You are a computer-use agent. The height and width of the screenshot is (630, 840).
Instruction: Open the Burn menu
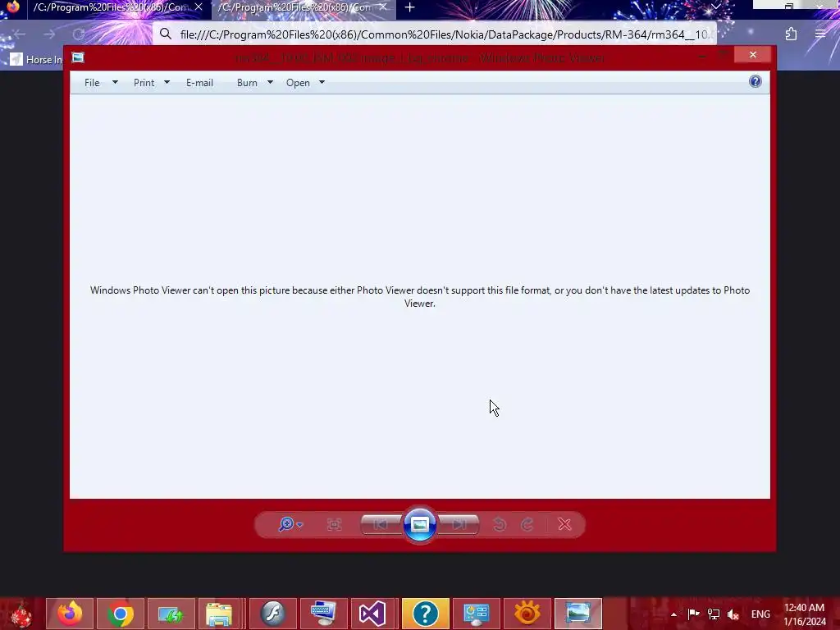coord(247,83)
